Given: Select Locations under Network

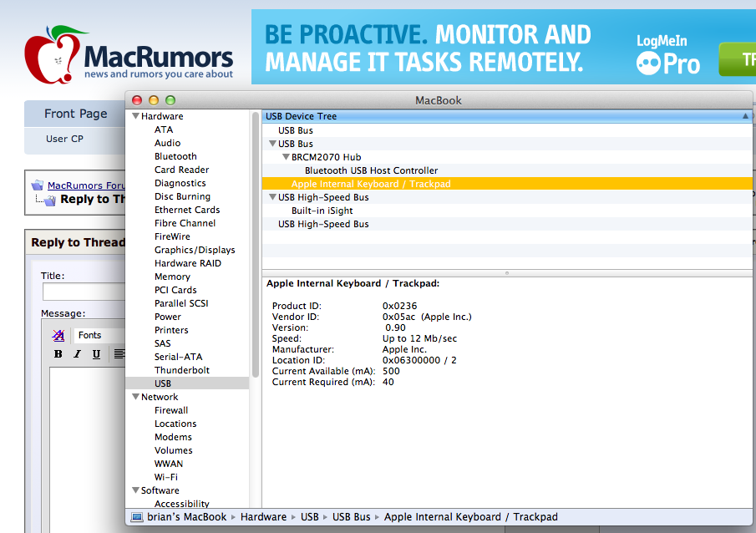Looking at the screenshot, I should pos(175,424).
